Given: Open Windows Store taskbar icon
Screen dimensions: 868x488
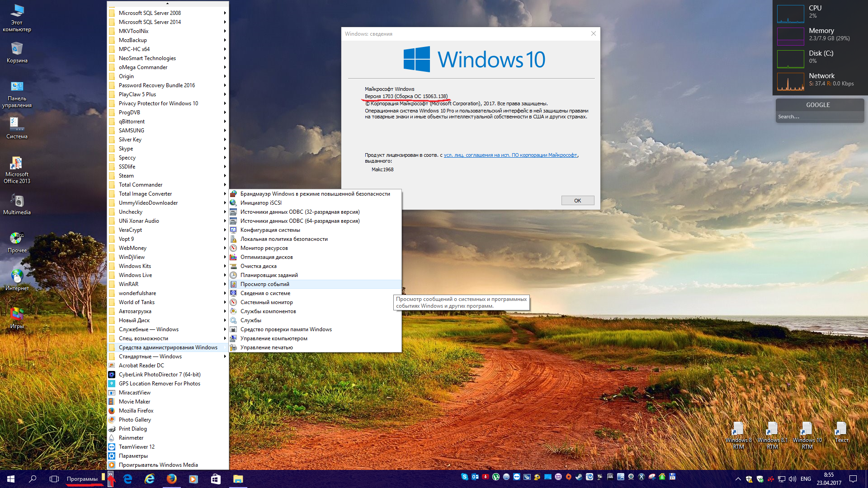Looking at the screenshot, I should (216, 479).
